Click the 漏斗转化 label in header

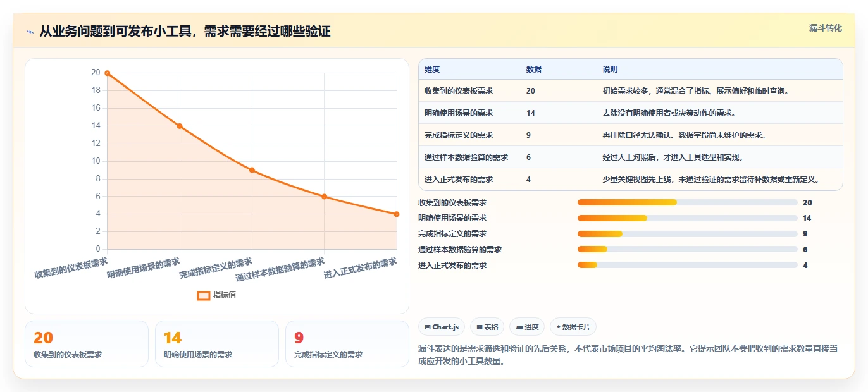[825, 28]
